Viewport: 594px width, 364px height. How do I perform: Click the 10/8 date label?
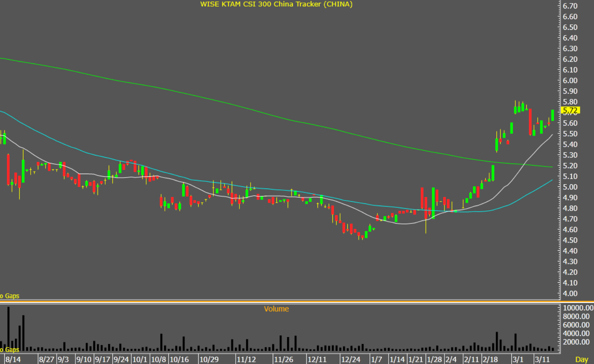tap(159, 360)
